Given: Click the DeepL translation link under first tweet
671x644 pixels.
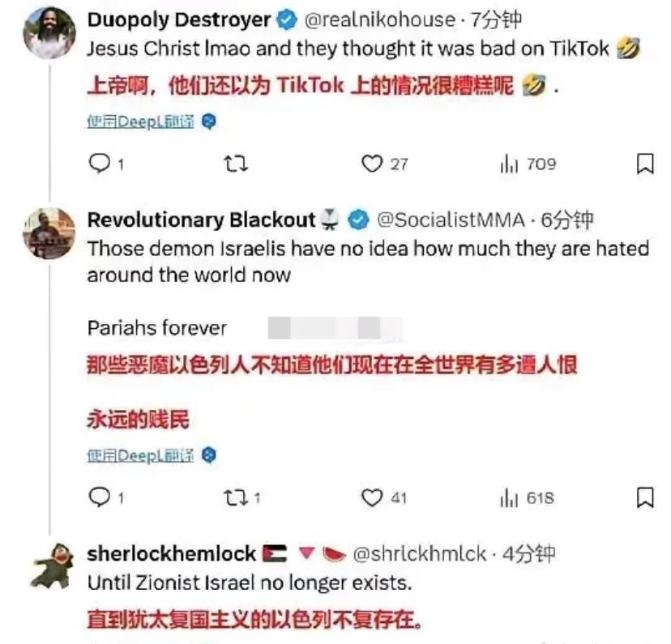Looking at the screenshot, I should (141, 122).
